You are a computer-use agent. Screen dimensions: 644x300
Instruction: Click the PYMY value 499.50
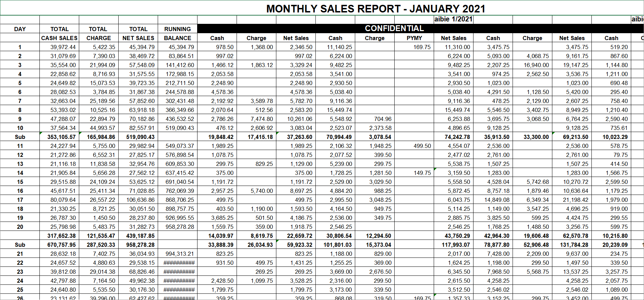414,146
